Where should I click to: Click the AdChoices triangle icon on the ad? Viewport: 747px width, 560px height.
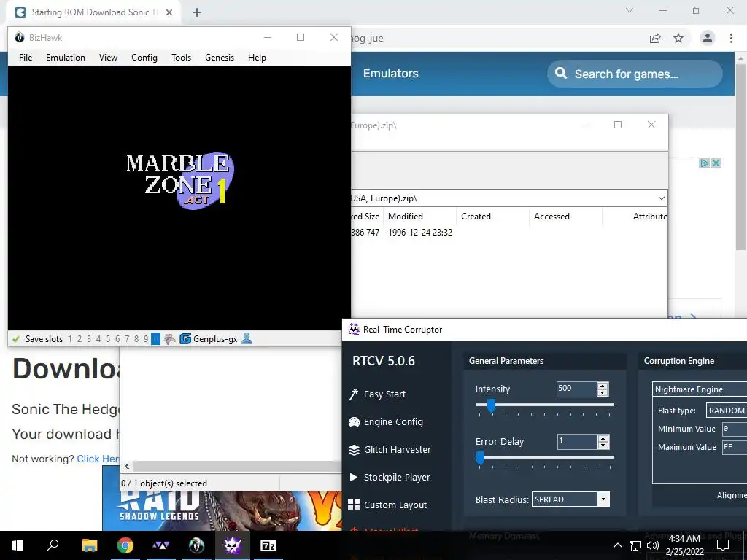[705, 163]
